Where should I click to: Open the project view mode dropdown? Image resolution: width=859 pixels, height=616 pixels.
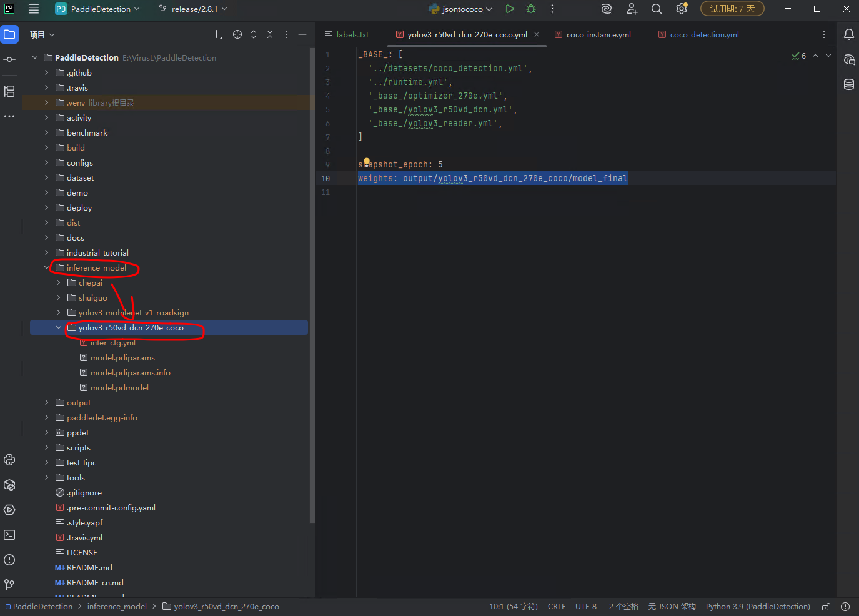click(x=42, y=34)
